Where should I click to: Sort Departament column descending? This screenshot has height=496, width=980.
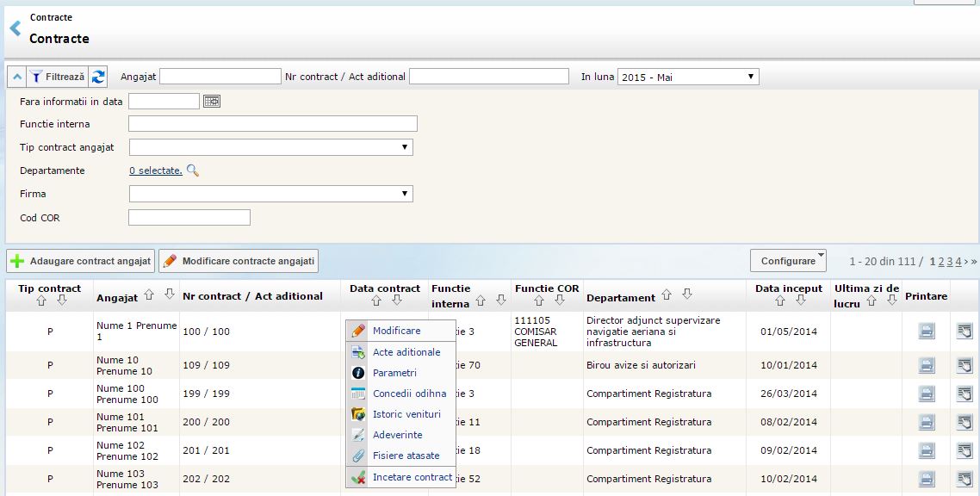coord(686,295)
